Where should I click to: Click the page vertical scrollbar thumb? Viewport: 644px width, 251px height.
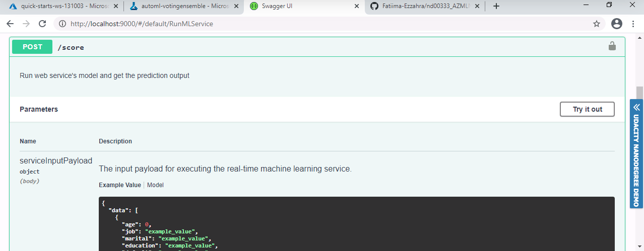pos(640,94)
